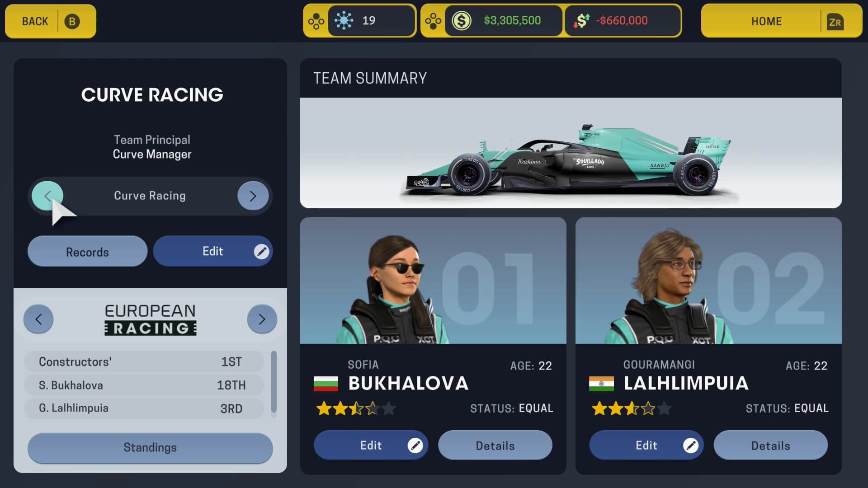Click Edit button for Curve Racing team
Image resolution: width=868 pixels, height=488 pixels.
[213, 250]
